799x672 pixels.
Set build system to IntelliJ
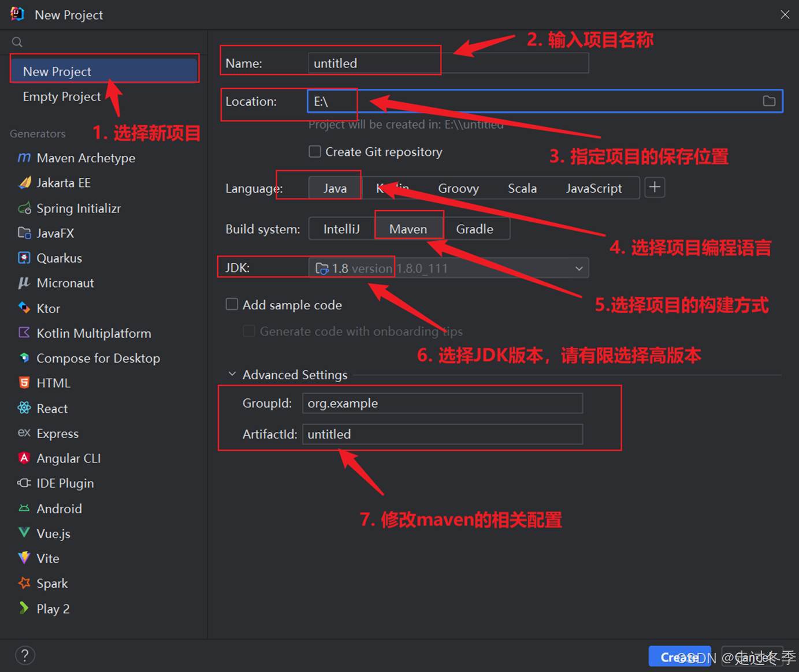click(x=341, y=229)
